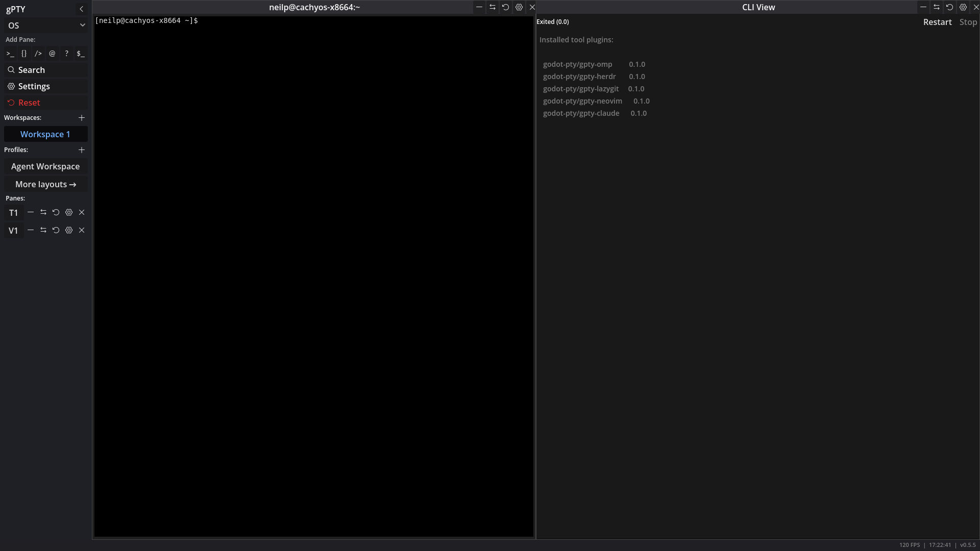This screenshot has width=980, height=551.
Task: Click the red Reset button
Action: click(46, 103)
